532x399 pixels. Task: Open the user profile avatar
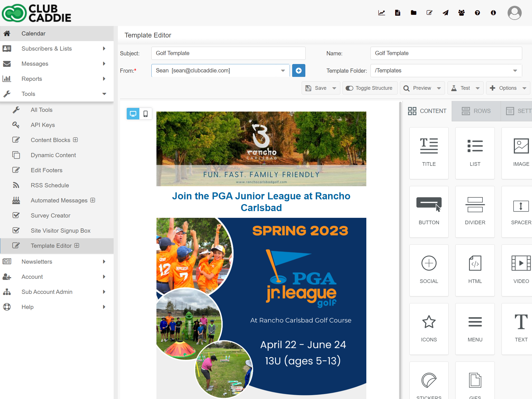(x=514, y=13)
